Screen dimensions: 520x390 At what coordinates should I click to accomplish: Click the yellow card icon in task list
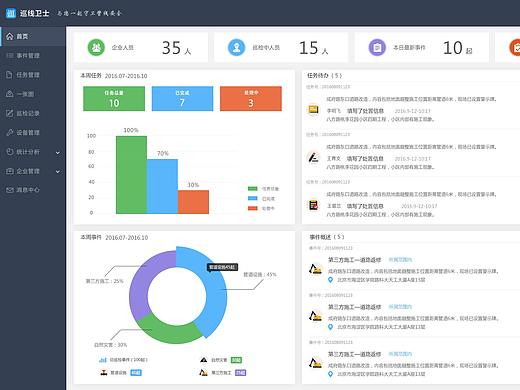pyautogui.click(x=313, y=109)
